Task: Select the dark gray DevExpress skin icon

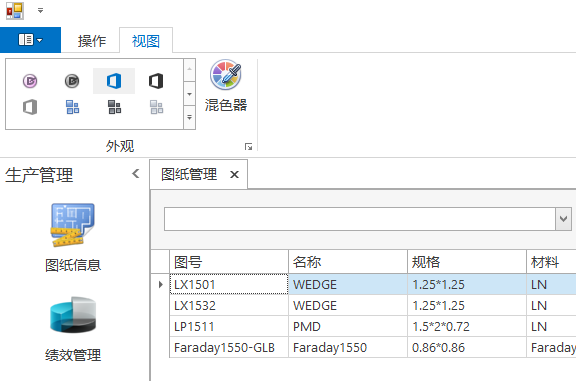Action: coord(72,81)
